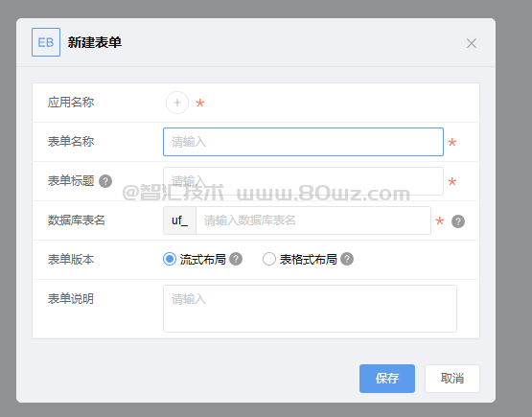Viewport: 532px width, 417px height.
Task: Click help icon next to 表格式布局
Action: coord(347,259)
